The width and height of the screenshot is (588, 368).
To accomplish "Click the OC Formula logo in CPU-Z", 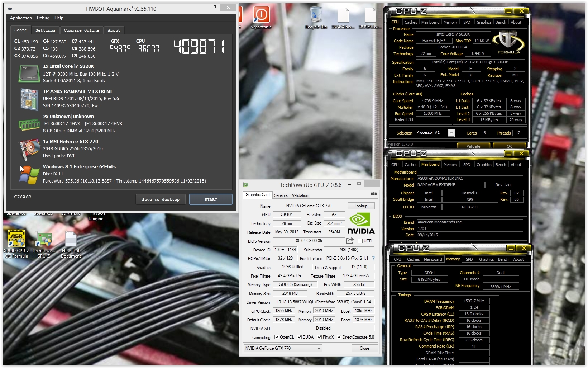I will coord(508,42).
